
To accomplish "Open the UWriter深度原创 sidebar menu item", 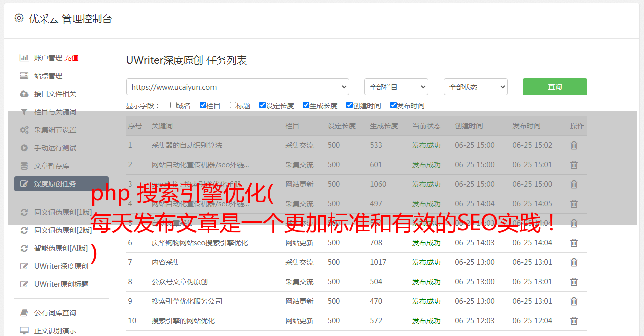I will point(61,266).
